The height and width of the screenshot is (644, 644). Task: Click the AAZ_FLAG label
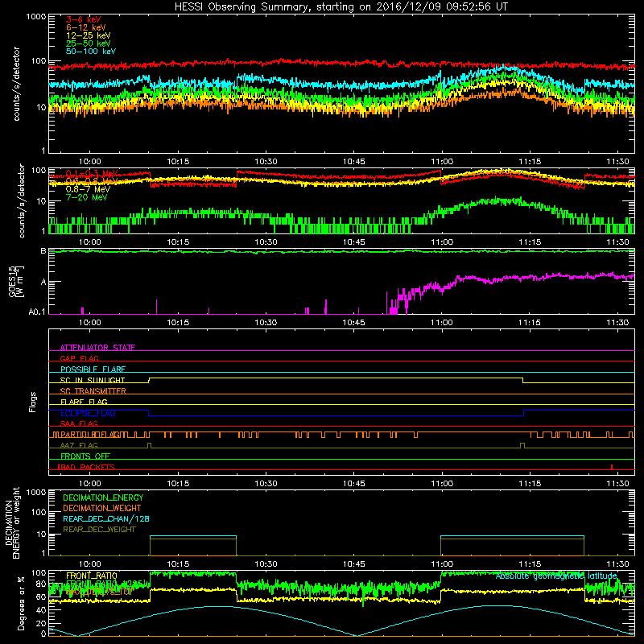click(79, 445)
